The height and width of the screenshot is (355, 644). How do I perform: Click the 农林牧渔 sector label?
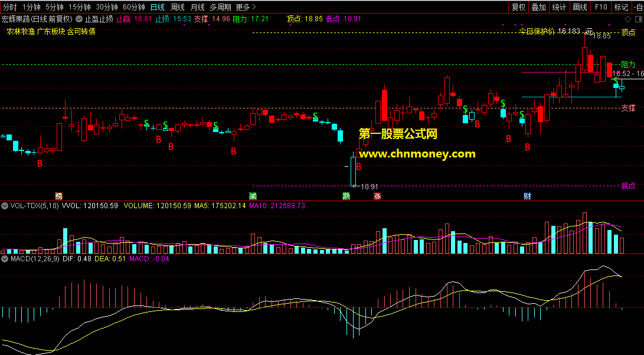21,31
